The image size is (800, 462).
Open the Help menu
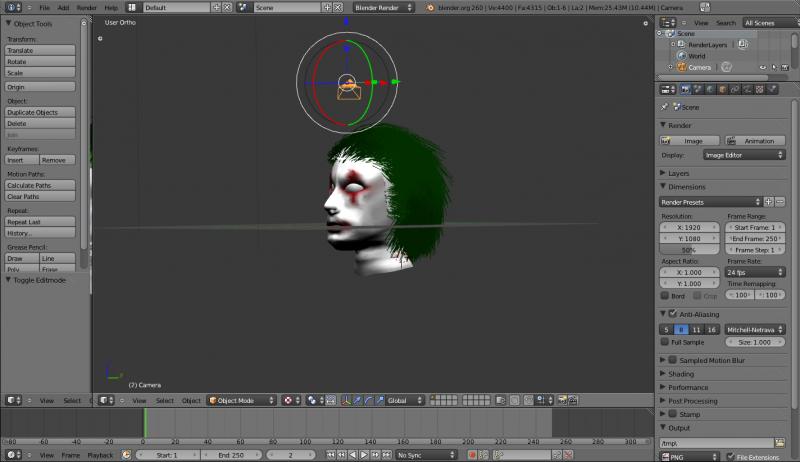pyautogui.click(x=111, y=8)
